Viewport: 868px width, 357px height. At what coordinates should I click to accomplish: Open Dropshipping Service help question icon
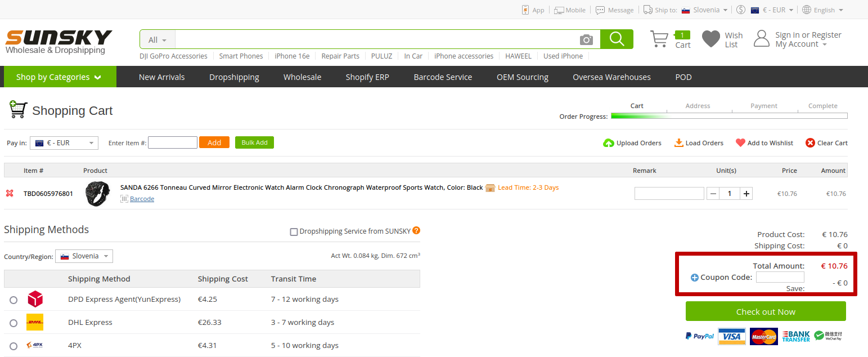(x=416, y=230)
